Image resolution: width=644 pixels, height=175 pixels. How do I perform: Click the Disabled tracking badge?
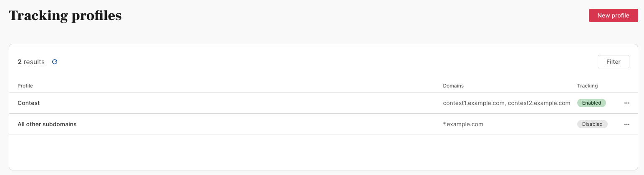pos(592,124)
